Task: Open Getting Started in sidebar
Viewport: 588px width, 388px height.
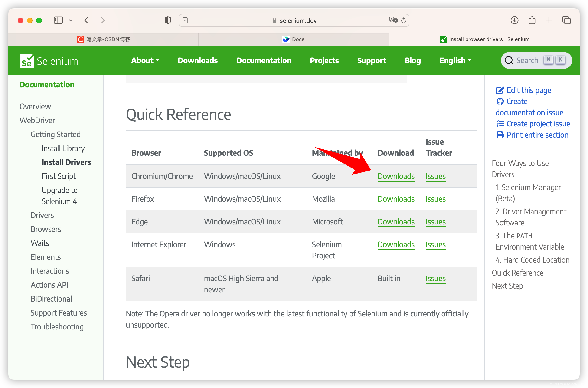Action: [56, 134]
